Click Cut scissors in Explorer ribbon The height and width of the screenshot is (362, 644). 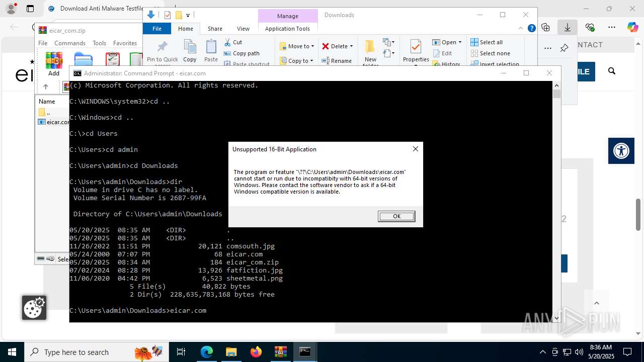pyautogui.click(x=233, y=42)
